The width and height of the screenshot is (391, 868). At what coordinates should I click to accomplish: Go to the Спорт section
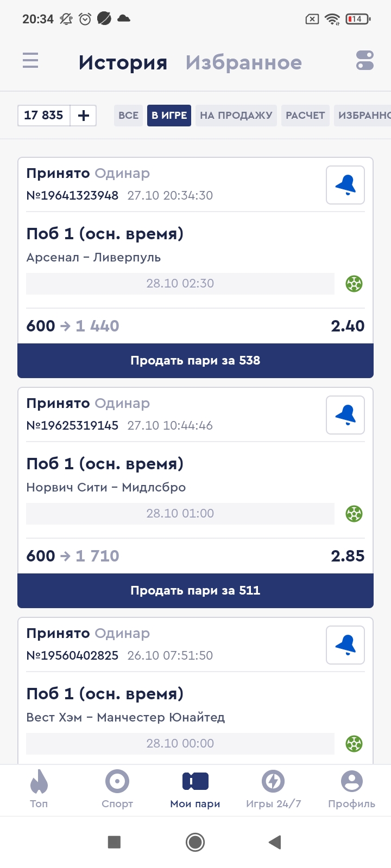pos(117,790)
